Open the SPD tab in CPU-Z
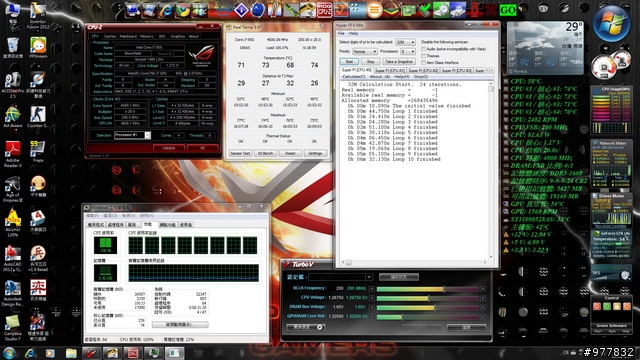Screen dimensions: 640x360 coord(162,36)
